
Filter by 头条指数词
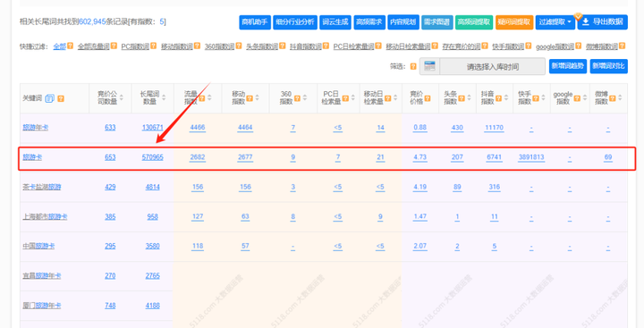click(x=262, y=46)
